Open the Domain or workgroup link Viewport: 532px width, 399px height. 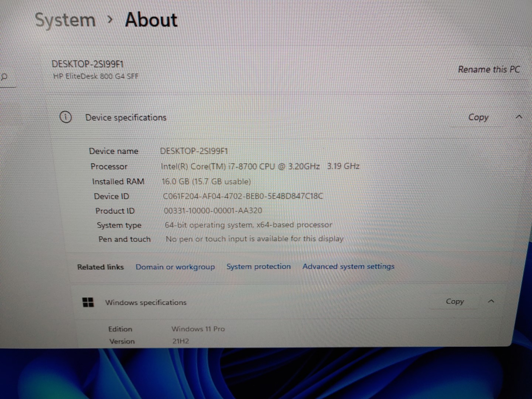tap(175, 267)
